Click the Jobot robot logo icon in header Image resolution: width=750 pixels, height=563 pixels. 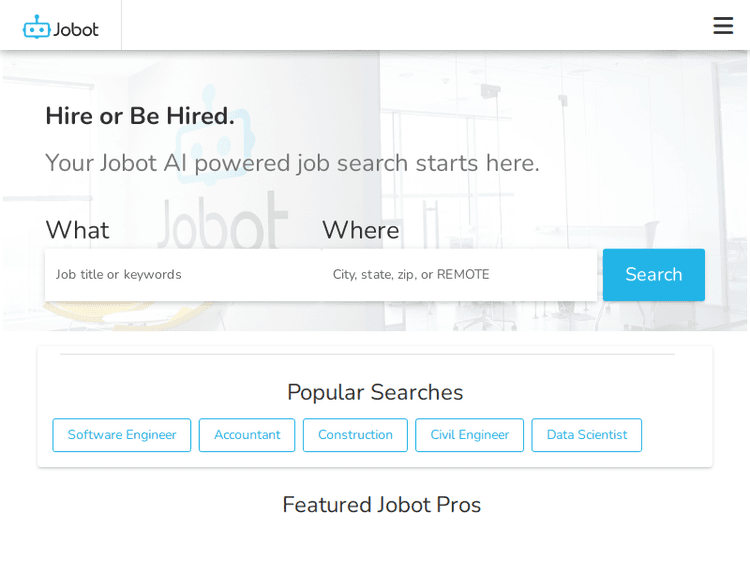pyautogui.click(x=36, y=27)
